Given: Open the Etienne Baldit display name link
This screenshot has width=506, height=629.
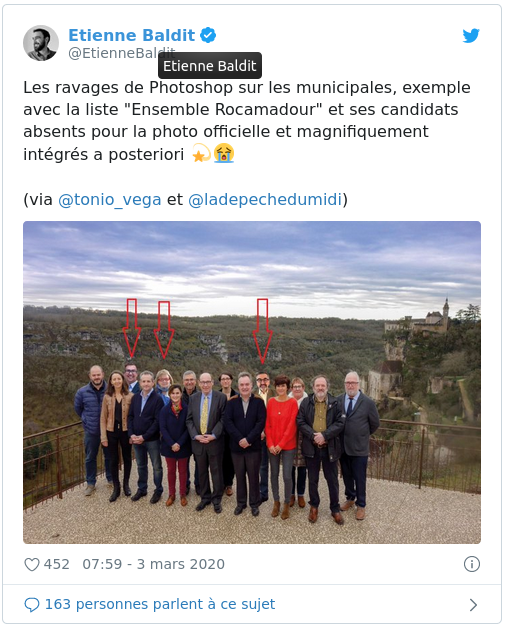Looking at the screenshot, I should 132,35.
